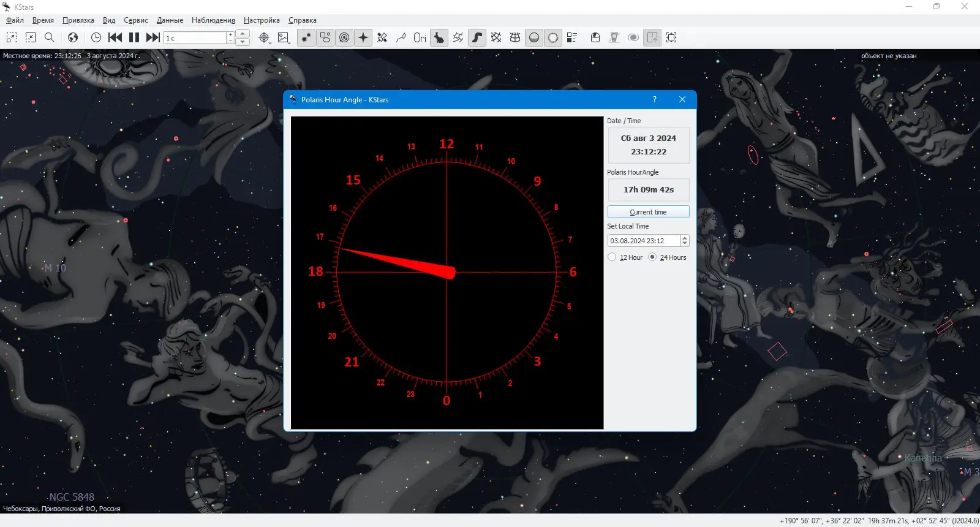Screen dimensions: 980x527
Task: Click the "M 10" object label on sky map
Action: 55,268
